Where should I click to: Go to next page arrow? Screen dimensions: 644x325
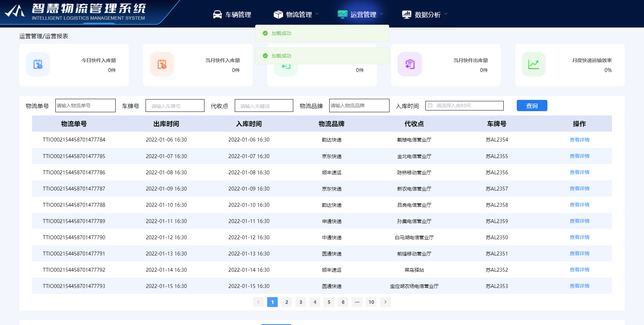click(385, 302)
